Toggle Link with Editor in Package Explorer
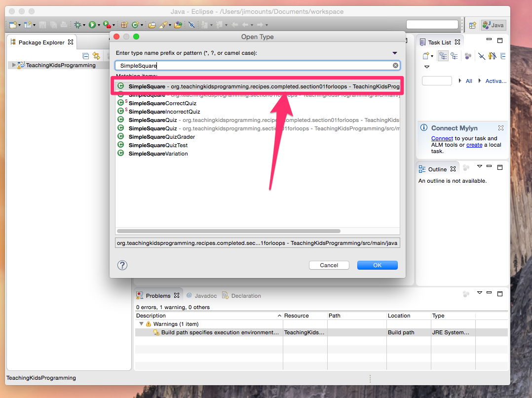The height and width of the screenshot is (398, 532). 97,56
